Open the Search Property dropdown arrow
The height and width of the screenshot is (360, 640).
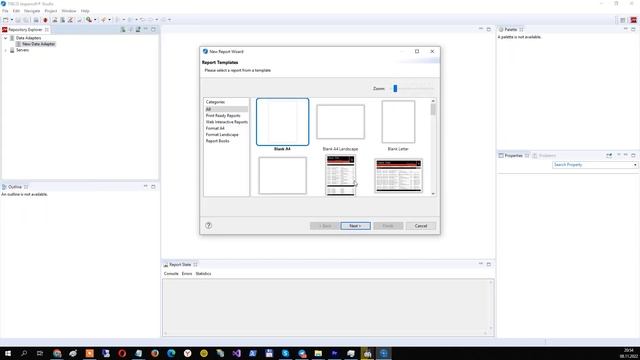[635, 165]
